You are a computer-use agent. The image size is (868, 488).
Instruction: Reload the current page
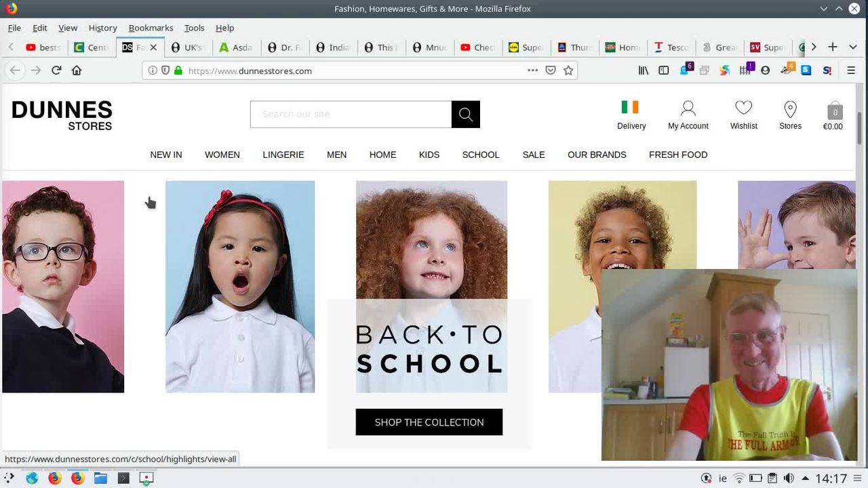click(56, 70)
